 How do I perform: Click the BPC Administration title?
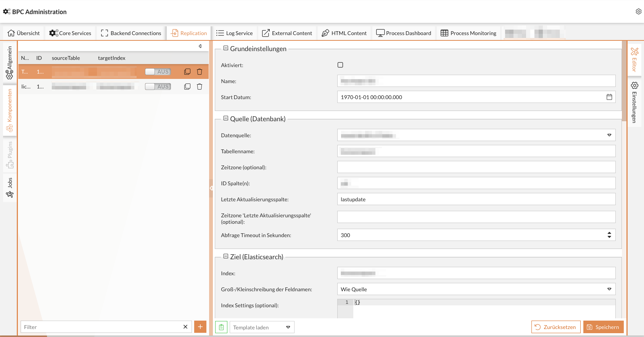pyautogui.click(x=39, y=12)
